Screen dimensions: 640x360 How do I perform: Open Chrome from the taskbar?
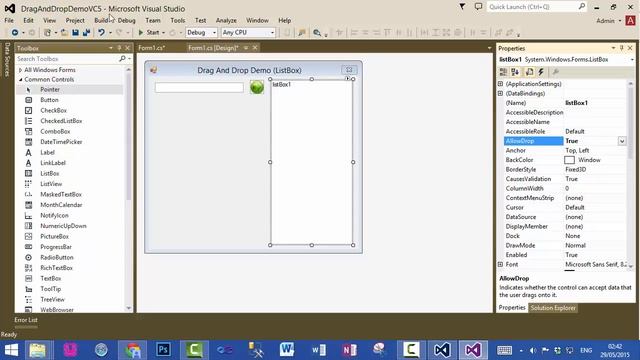coord(132,350)
